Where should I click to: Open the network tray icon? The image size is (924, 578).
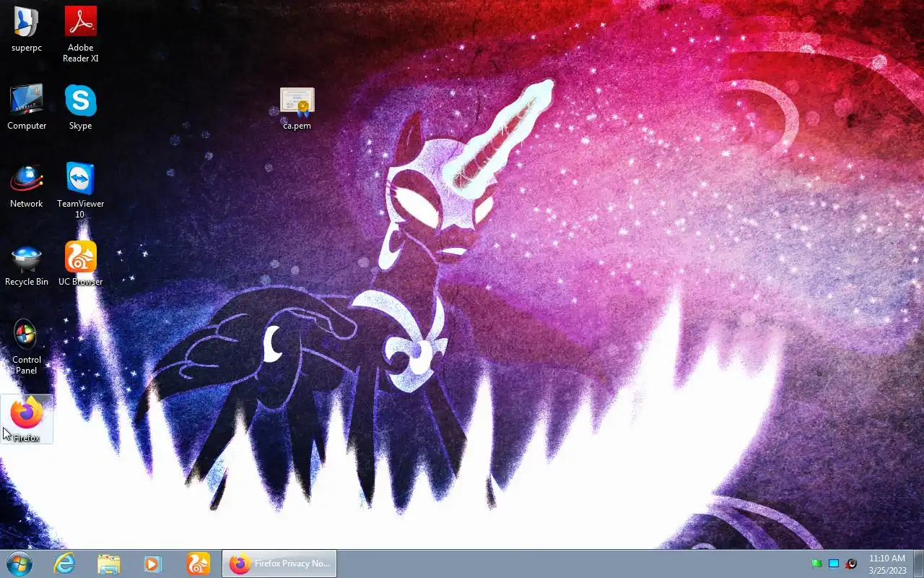(834, 564)
